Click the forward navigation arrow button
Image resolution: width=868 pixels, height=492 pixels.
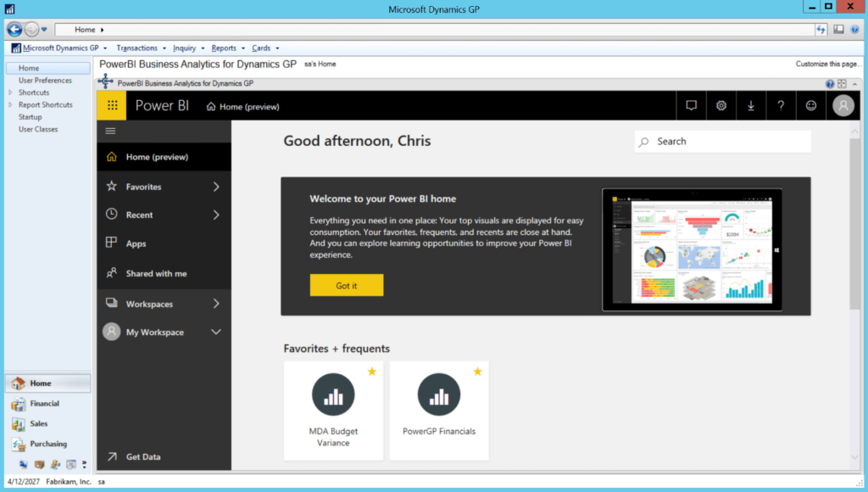click(32, 30)
